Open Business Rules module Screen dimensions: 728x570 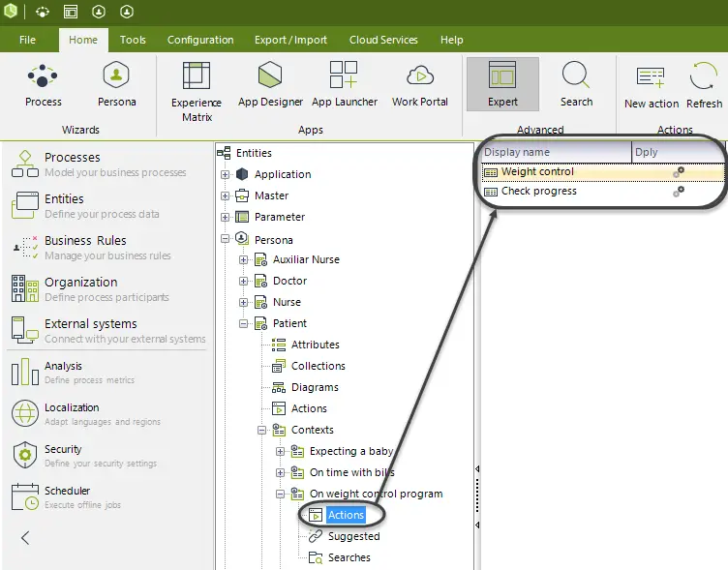pos(91,248)
